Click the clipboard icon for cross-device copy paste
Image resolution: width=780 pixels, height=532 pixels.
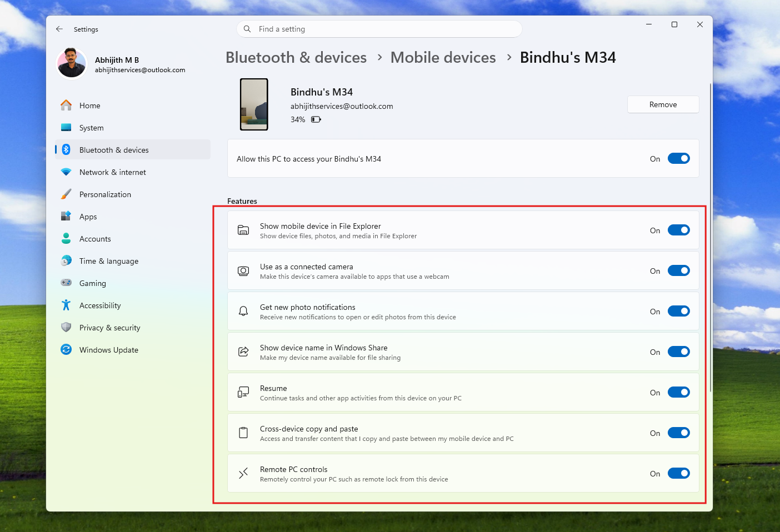click(243, 432)
